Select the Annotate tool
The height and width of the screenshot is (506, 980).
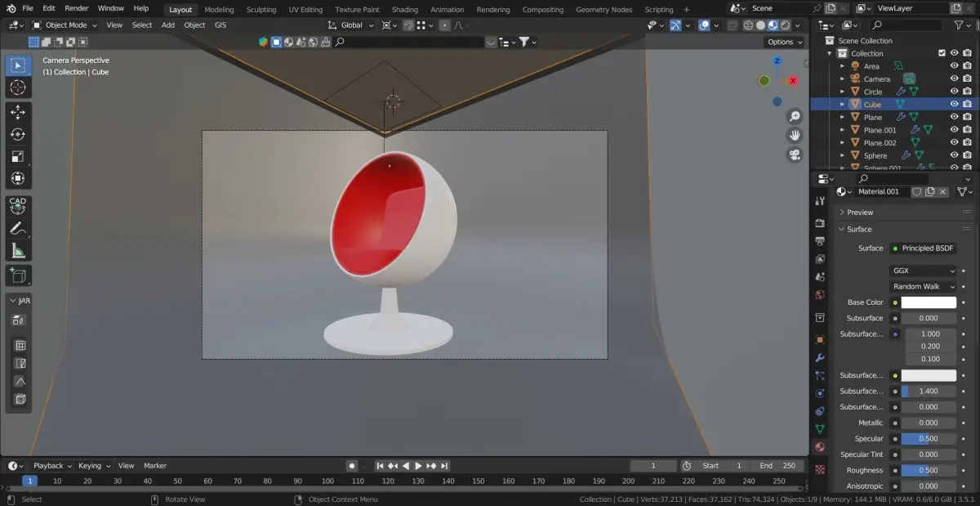18,229
